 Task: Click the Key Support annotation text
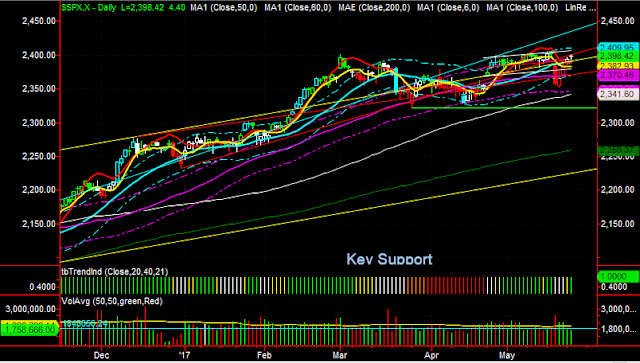pyautogui.click(x=389, y=259)
